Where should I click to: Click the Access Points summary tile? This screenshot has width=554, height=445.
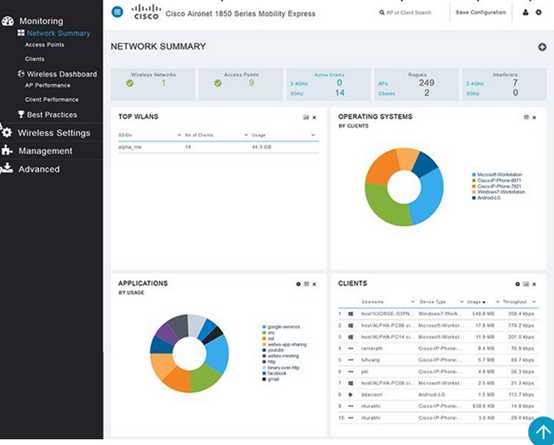(x=241, y=84)
